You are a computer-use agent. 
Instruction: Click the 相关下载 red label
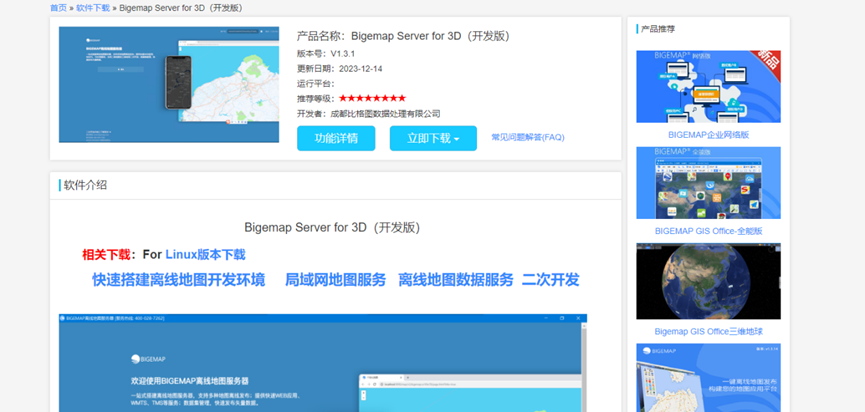point(106,255)
